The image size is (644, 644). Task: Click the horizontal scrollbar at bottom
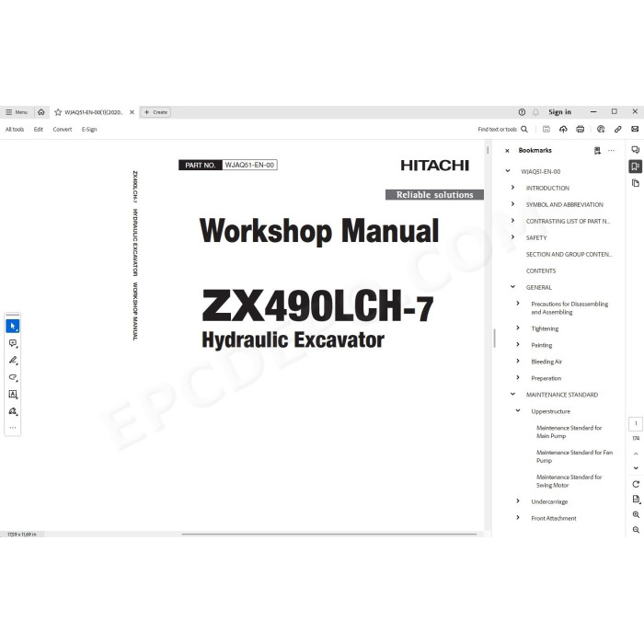click(x=329, y=535)
